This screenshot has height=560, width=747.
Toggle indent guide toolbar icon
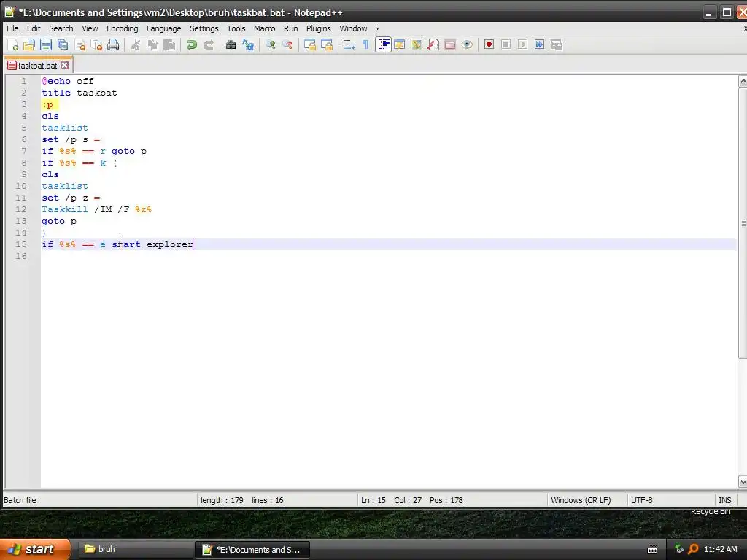point(383,44)
